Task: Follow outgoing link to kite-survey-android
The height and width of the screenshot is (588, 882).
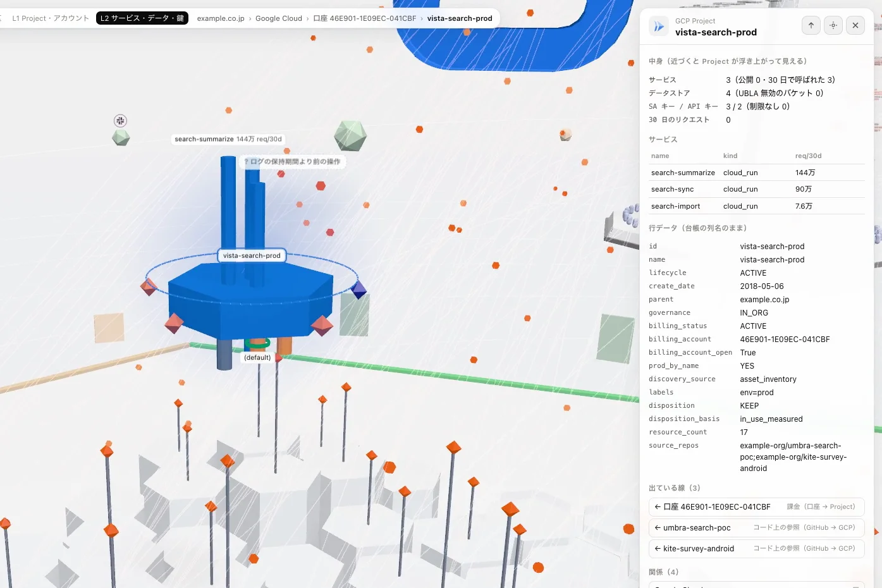Action: coord(757,548)
